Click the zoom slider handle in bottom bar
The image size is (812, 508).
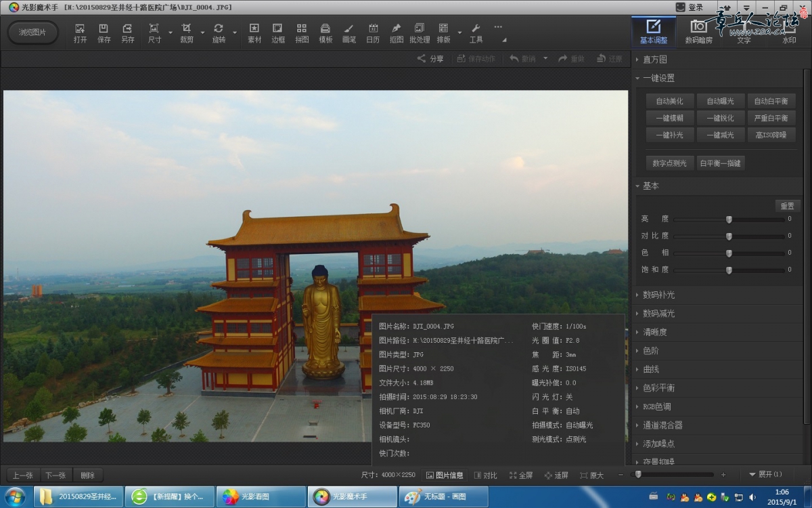(637, 475)
